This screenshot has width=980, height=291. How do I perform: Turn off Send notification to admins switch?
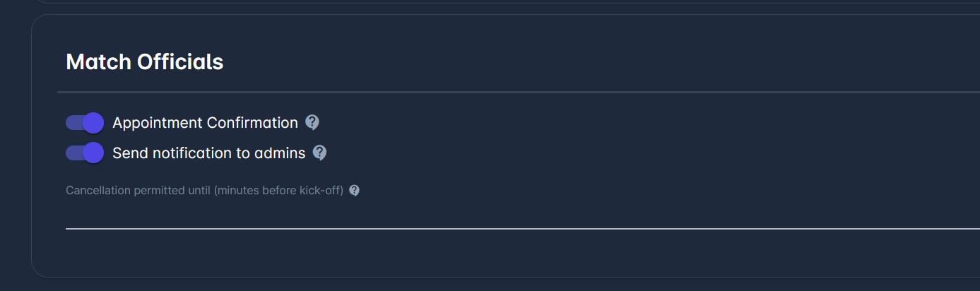pos(85,153)
